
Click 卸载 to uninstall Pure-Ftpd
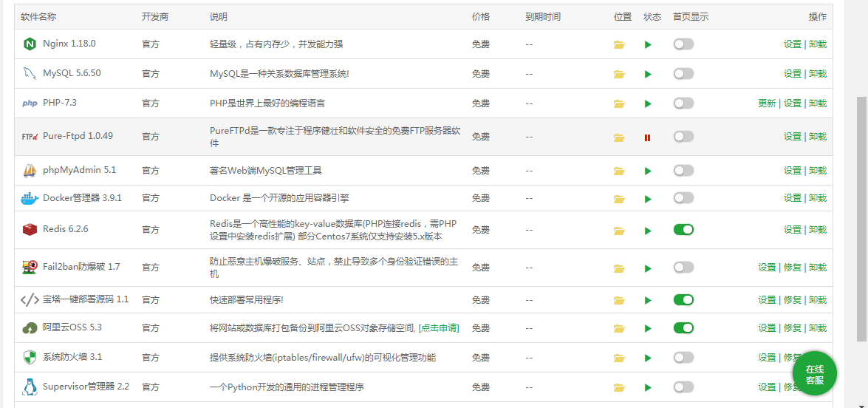(817, 137)
